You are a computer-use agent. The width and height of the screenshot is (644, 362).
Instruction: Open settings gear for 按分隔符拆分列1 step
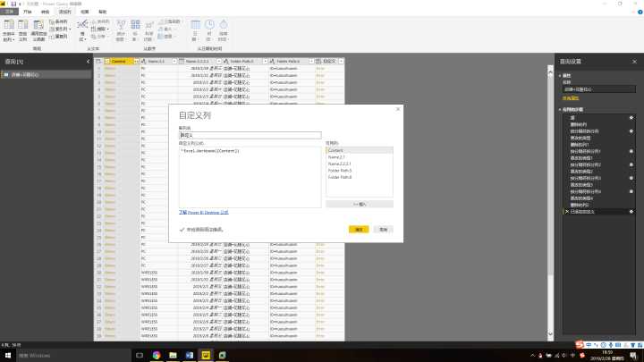pos(631,151)
